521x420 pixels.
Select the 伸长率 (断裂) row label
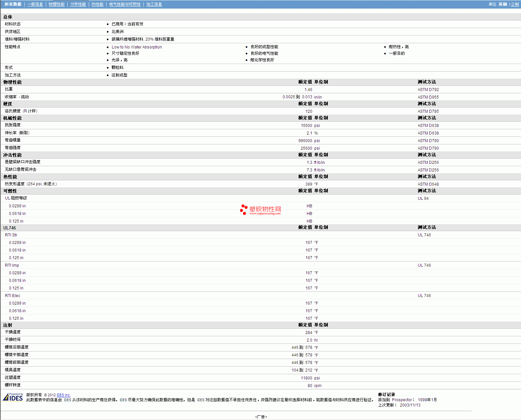point(17,133)
